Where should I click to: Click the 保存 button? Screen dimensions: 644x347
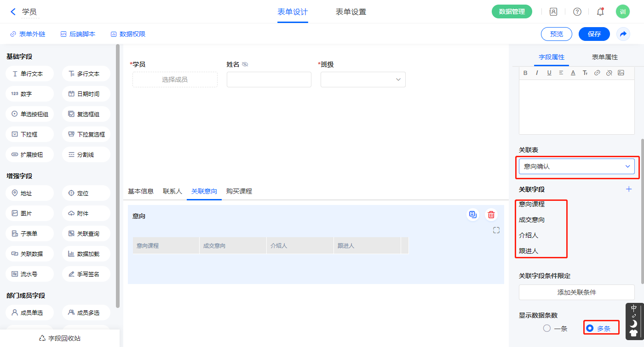(594, 34)
